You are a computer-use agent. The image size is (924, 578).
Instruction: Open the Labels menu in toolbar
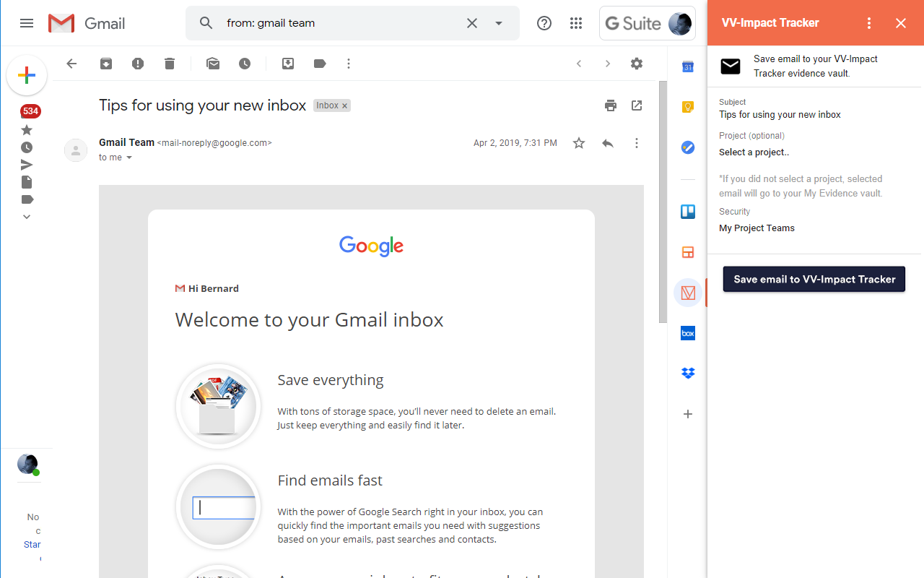point(320,64)
